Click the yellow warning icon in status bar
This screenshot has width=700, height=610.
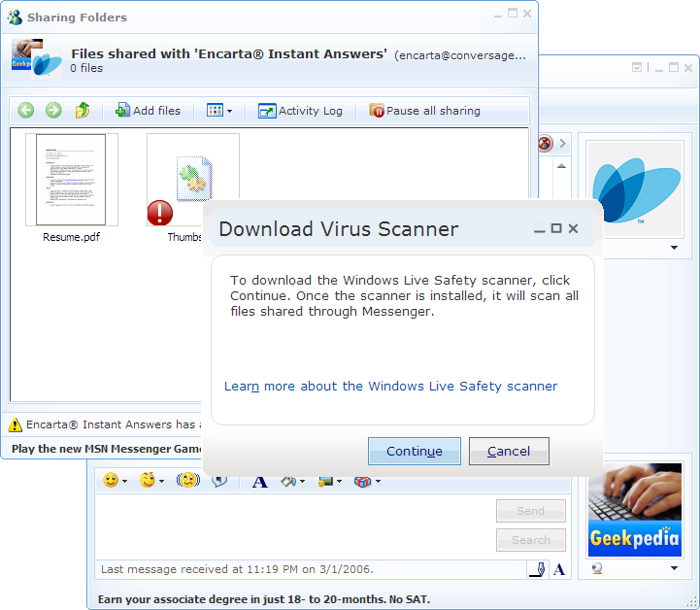pyautogui.click(x=16, y=424)
